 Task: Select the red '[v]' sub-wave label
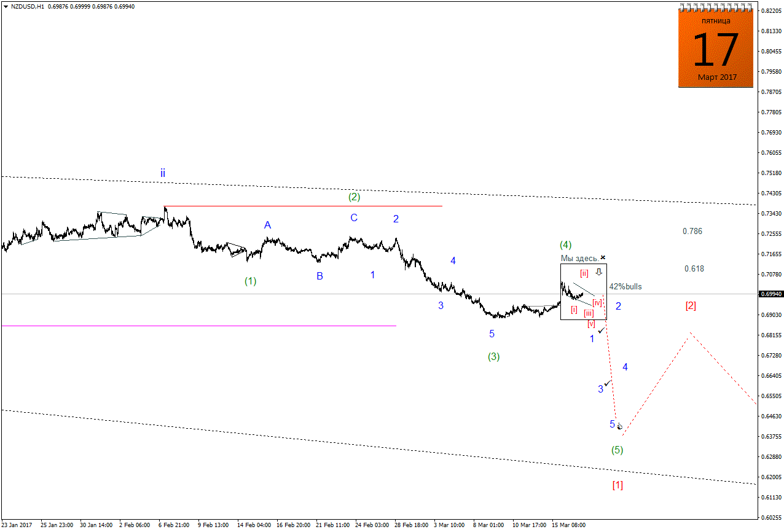tap(591, 323)
